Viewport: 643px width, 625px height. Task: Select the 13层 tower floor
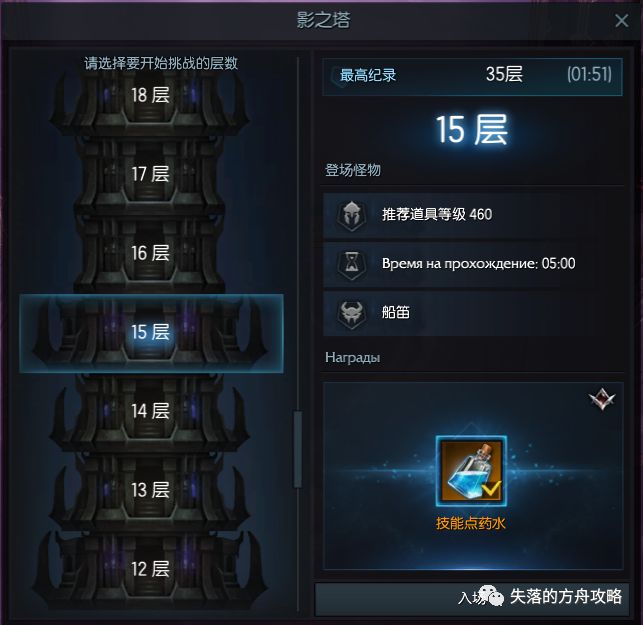coord(150,490)
